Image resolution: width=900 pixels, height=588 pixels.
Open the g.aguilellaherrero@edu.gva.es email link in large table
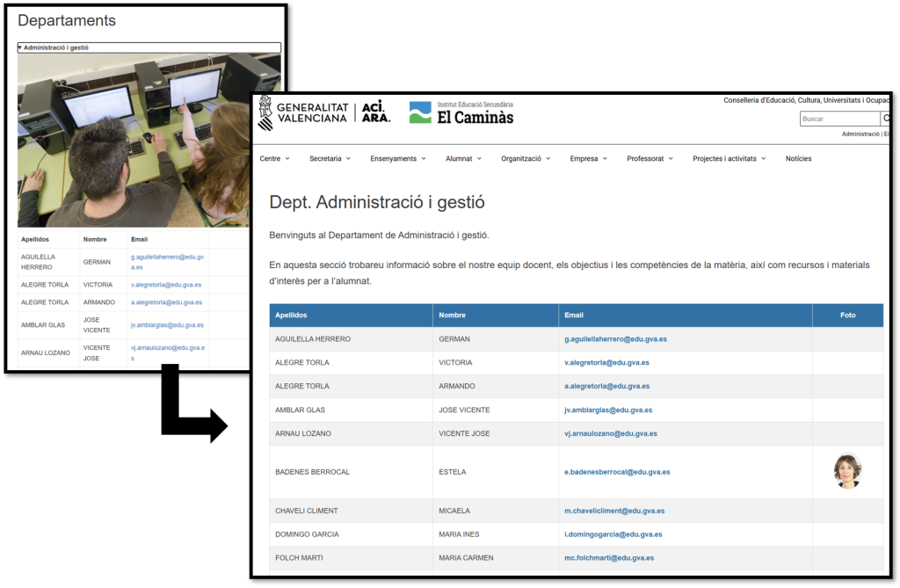(x=615, y=339)
